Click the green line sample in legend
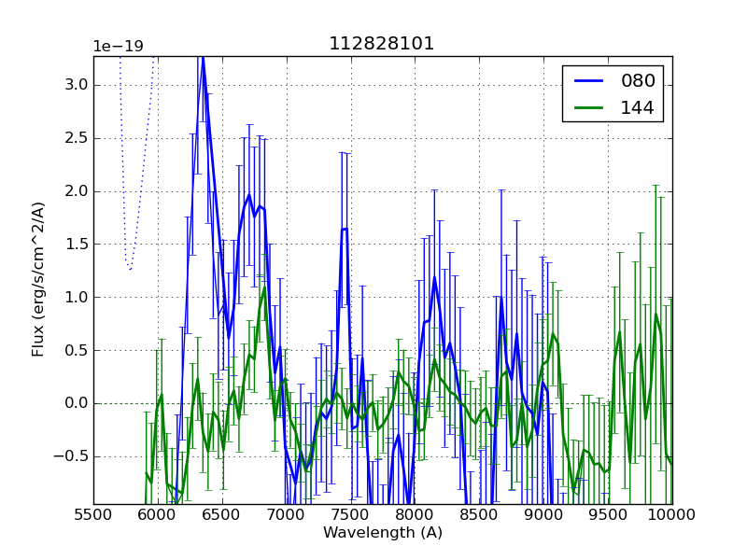 click(589, 107)
